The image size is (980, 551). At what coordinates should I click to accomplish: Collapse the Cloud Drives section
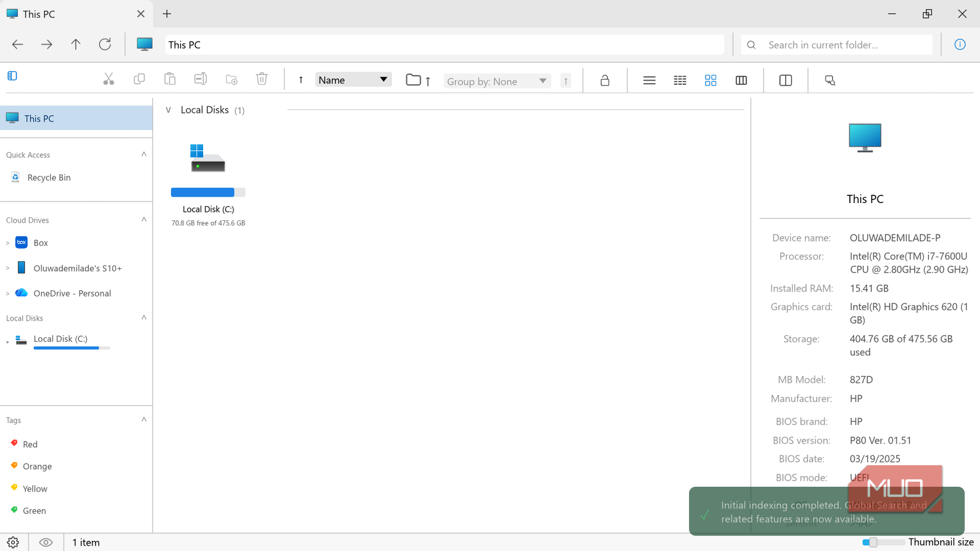[x=144, y=220]
